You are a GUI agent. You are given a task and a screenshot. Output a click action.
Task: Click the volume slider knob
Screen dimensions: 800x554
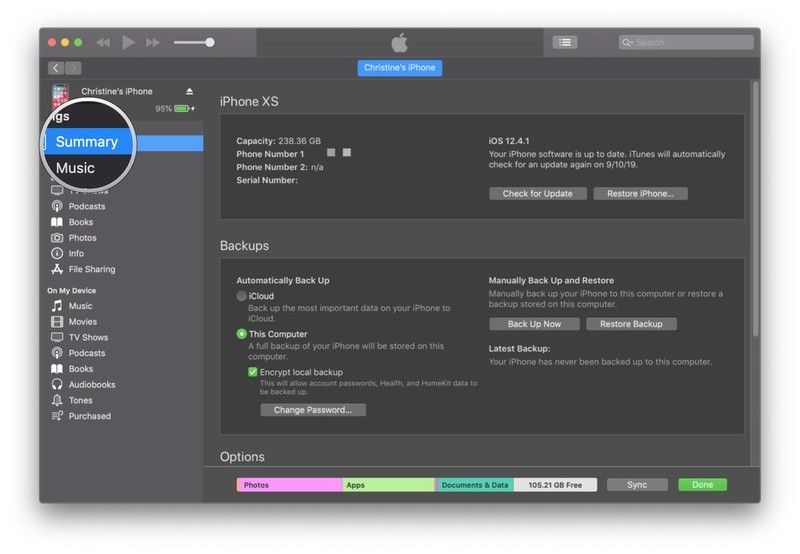(209, 42)
